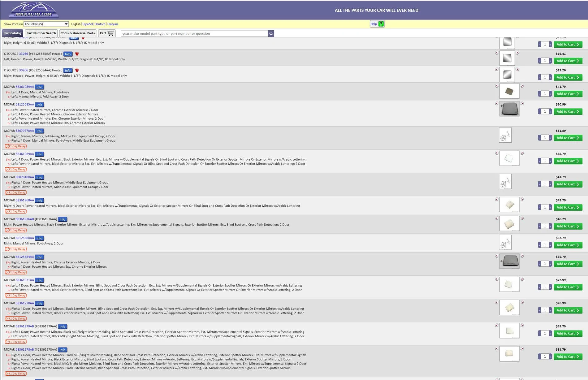
Task: Show previous image for MOPAR 68361970AA
Action: (x=497, y=303)
